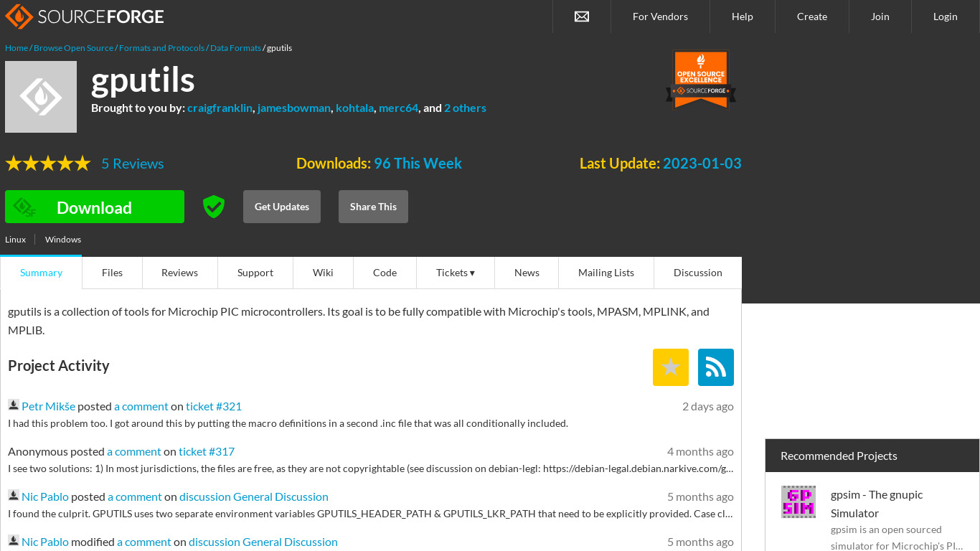Open the mail envelope icon
The image size is (980, 551).
click(x=582, y=17)
